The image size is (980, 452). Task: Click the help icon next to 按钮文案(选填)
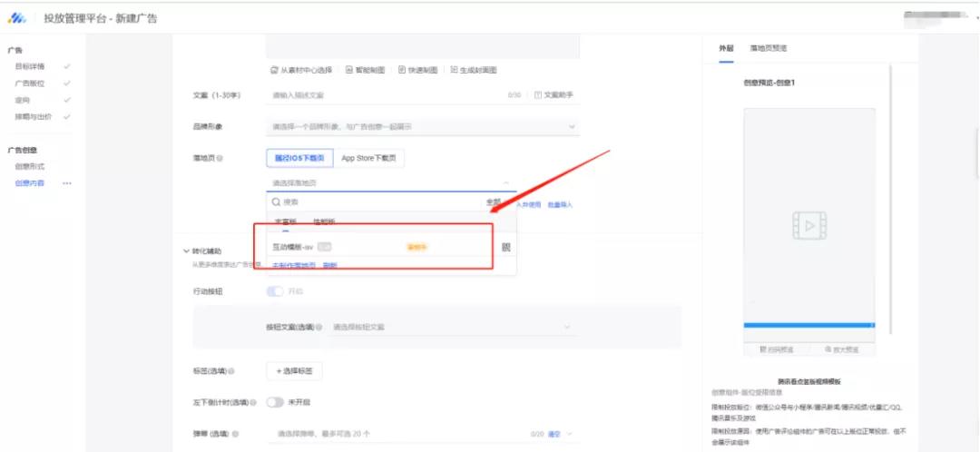(x=318, y=327)
